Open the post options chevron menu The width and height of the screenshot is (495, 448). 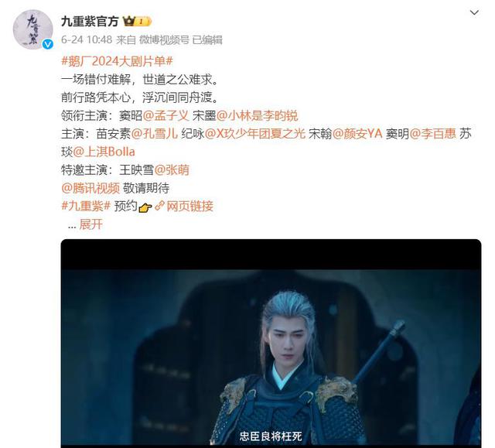474,12
